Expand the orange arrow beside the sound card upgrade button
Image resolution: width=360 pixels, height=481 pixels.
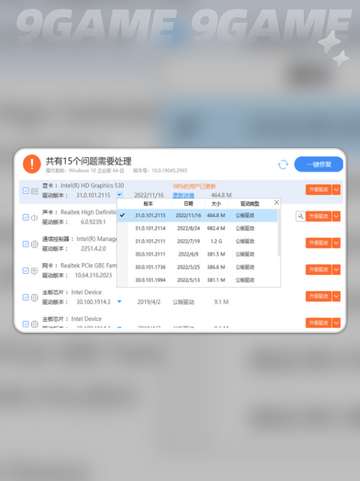tap(336, 216)
